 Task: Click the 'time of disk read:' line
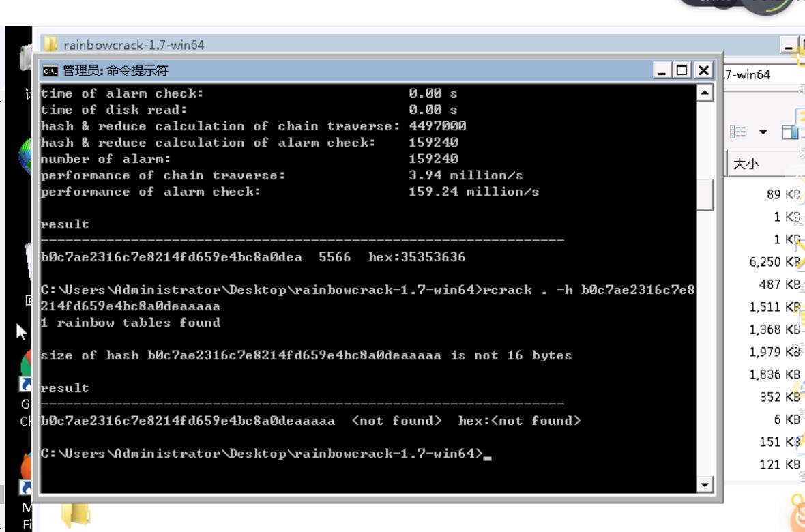click(x=248, y=109)
